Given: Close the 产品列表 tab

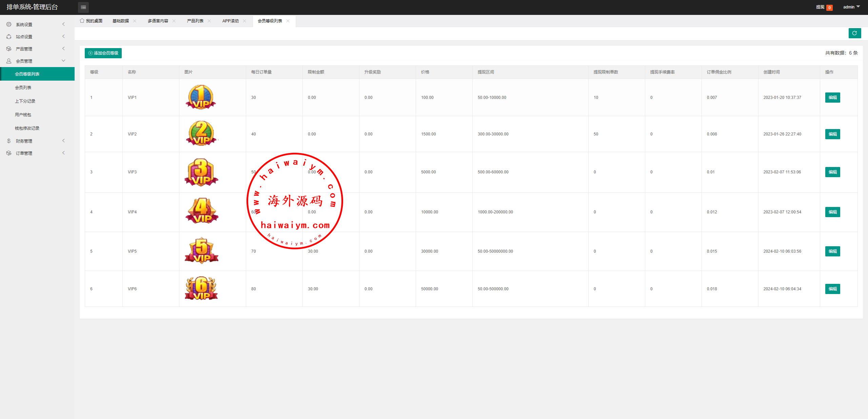Looking at the screenshot, I should click(209, 21).
